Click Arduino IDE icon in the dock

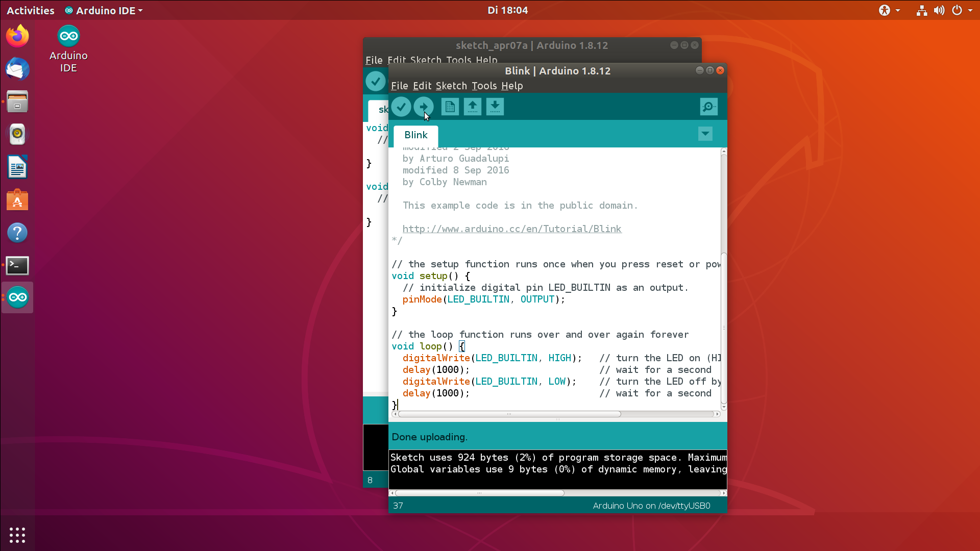(17, 297)
